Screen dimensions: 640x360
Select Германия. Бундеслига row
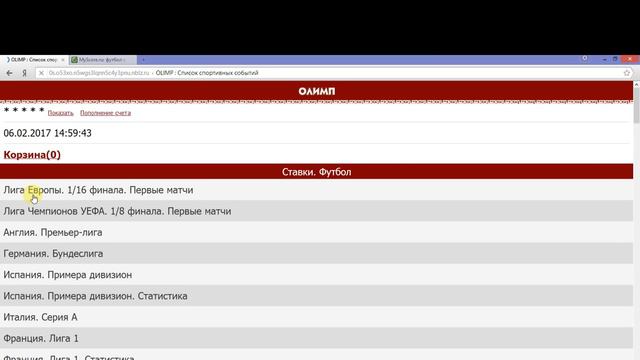pos(316,253)
